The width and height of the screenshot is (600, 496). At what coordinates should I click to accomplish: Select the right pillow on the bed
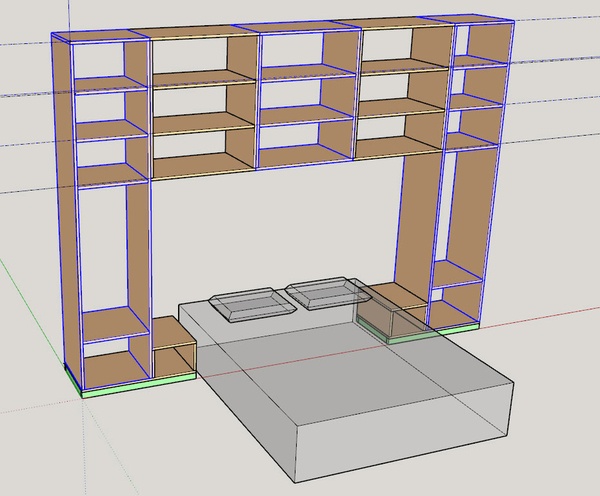pos(325,297)
